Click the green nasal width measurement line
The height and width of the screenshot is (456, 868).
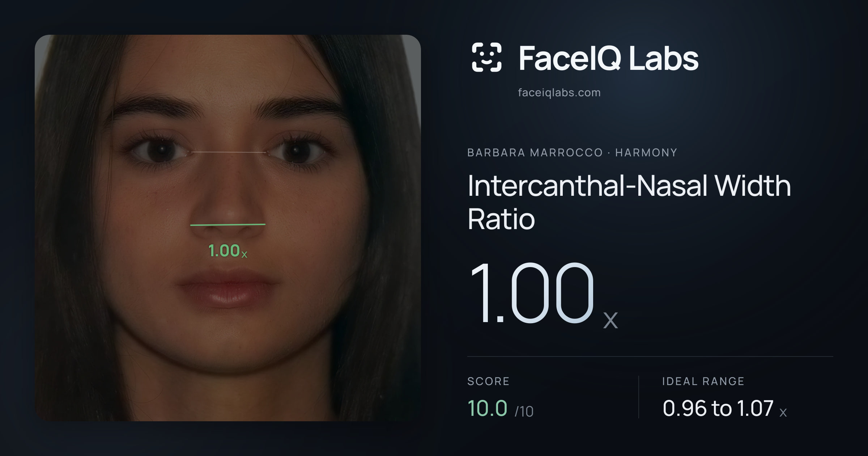[228, 225]
